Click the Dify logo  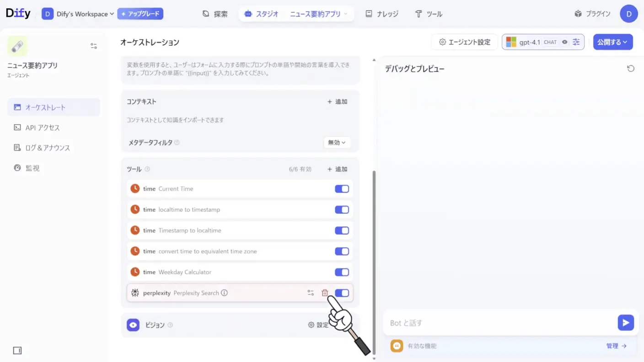(18, 13)
